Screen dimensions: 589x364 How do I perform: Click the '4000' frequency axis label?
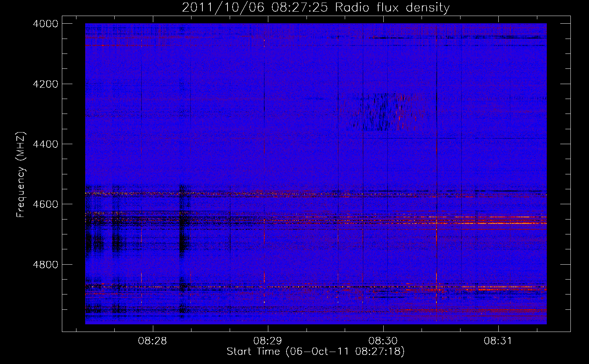pos(46,24)
